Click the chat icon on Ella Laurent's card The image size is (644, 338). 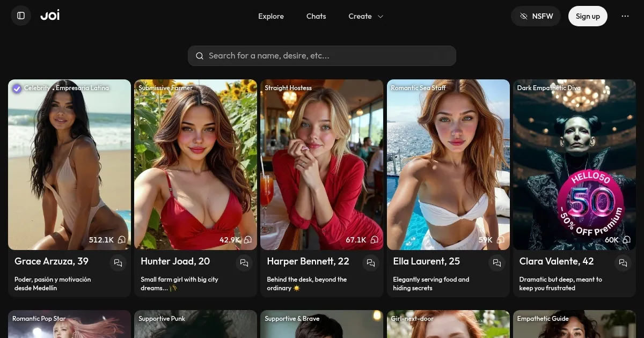coord(497,263)
